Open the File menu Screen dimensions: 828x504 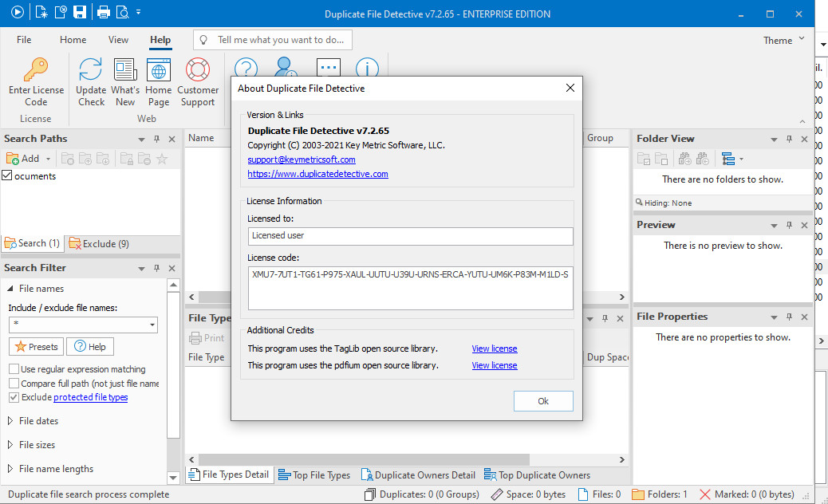(x=24, y=40)
